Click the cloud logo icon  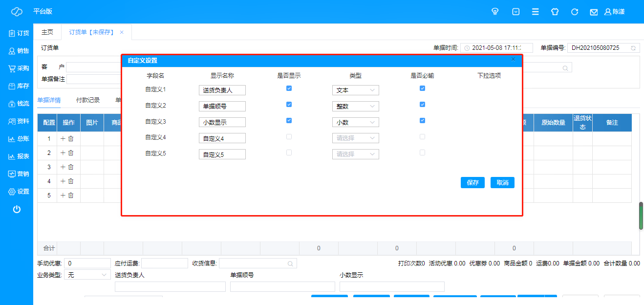[x=17, y=11]
